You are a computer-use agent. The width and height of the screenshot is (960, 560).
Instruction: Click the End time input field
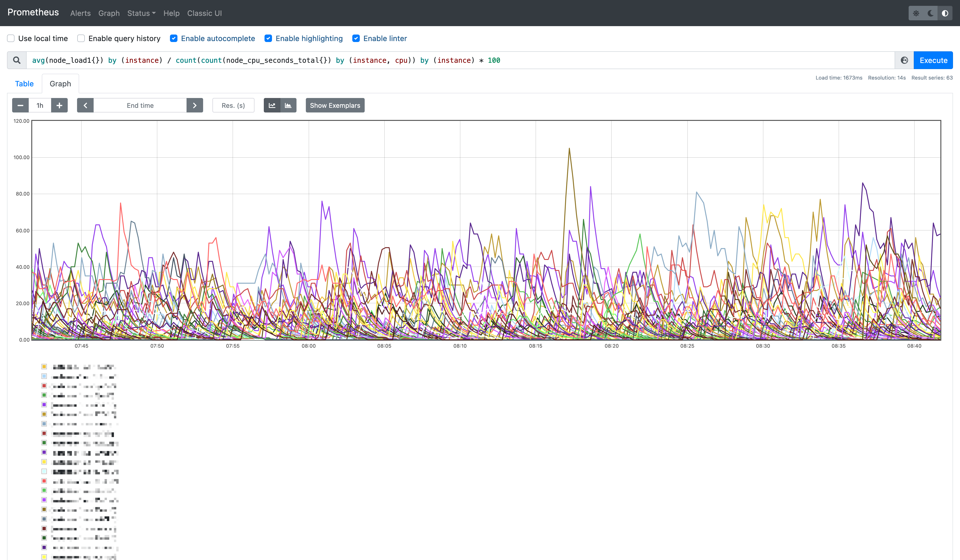tap(140, 105)
